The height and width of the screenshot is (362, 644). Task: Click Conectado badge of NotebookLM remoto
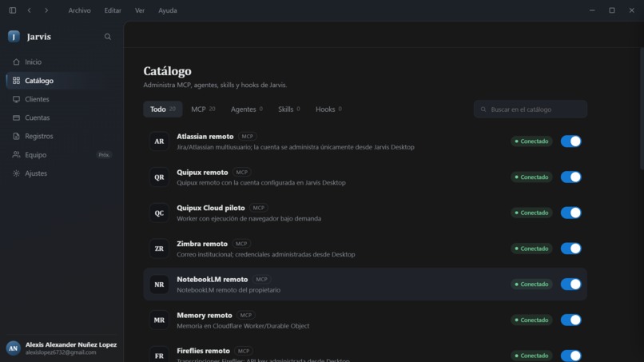pyautogui.click(x=531, y=284)
